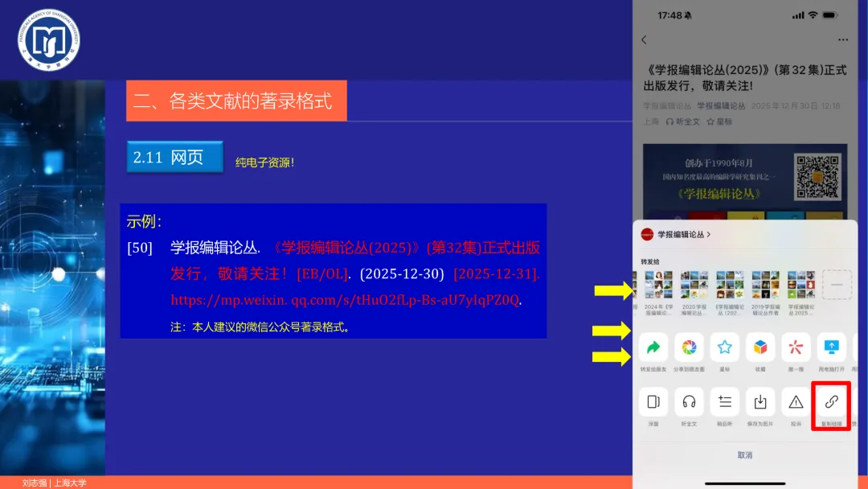This screenshot has width=868, height=489.
Task: Tap the 取消 cancel button
Action: pyautogui.click(x=744, y=454)
